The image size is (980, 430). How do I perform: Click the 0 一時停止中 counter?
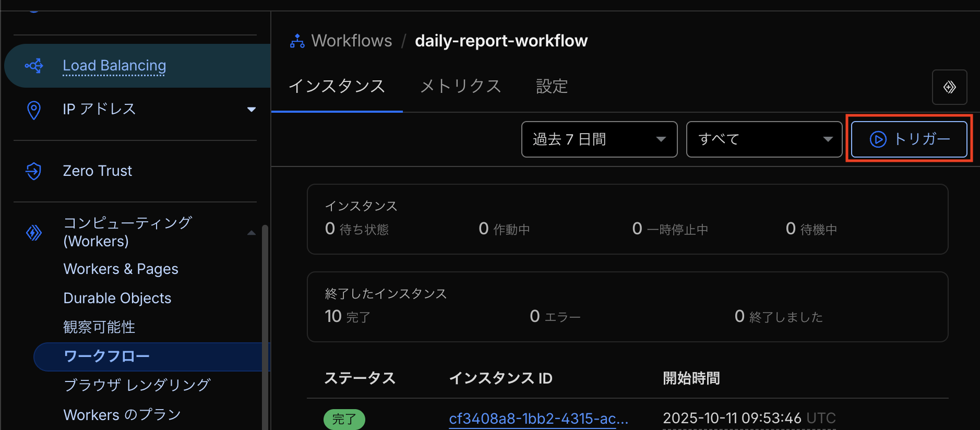pos(670,229)
